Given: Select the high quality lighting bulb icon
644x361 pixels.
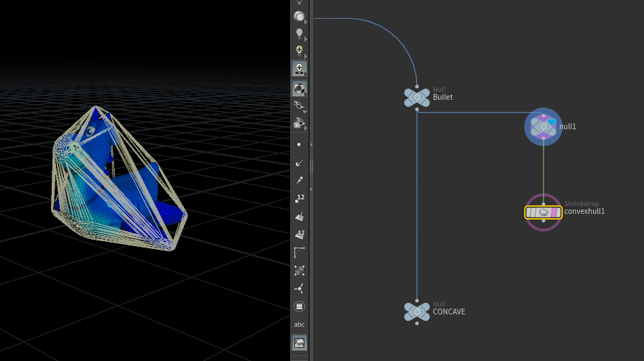Looking at the screenshot, I should click(299, 51).
